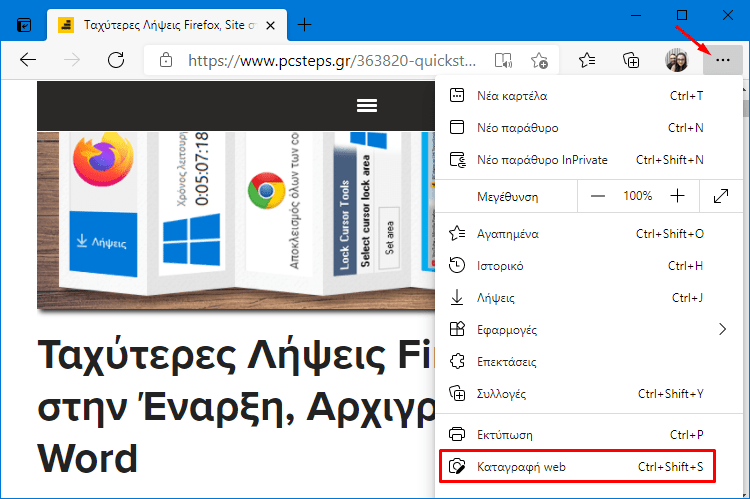Choose Νέο παράθυρο menu entry
Image resolution: width=750 pixels, height=499 pixels.
click(x=588, y=128)
